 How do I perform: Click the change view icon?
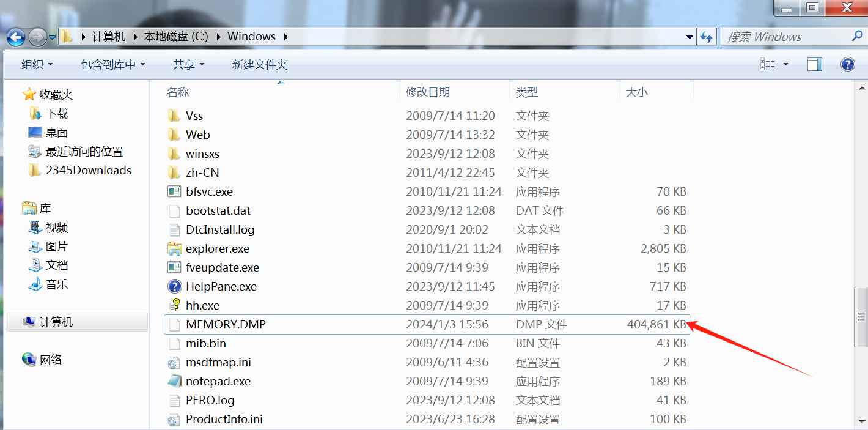click(768, 64)
